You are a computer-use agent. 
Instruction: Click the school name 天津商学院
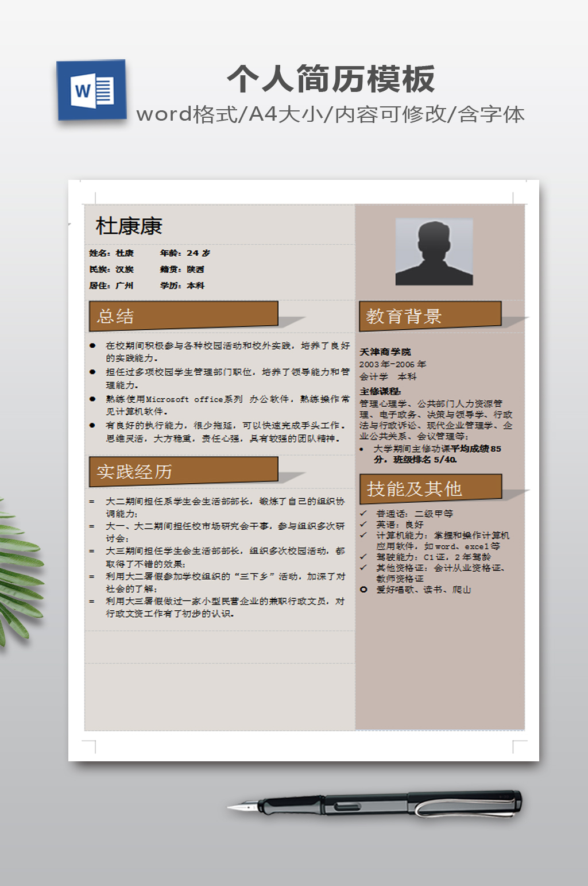385,352
